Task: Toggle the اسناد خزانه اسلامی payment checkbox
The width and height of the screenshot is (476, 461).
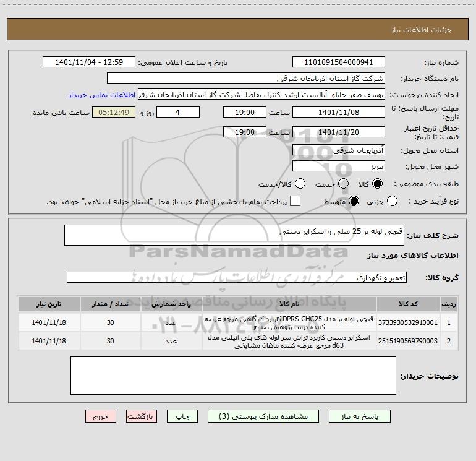Action: 295,201
